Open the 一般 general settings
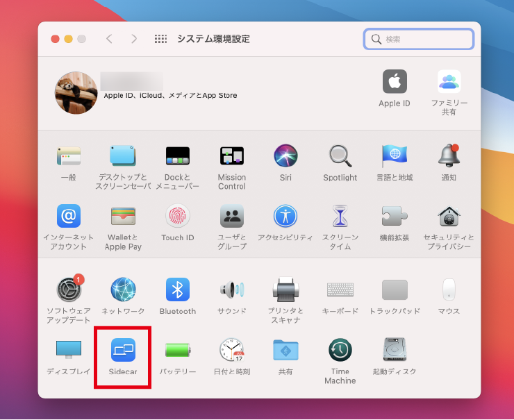The image size is (514, 420). 69,156
